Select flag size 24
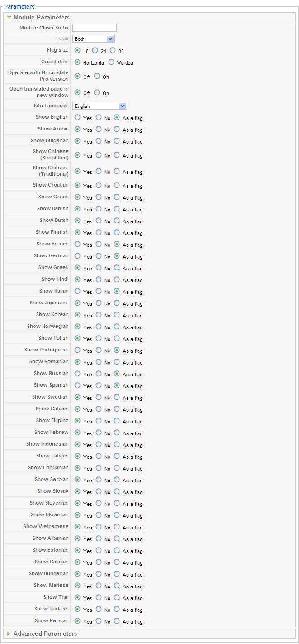This screenshot has width=299, height=644. tap(95, 51)
